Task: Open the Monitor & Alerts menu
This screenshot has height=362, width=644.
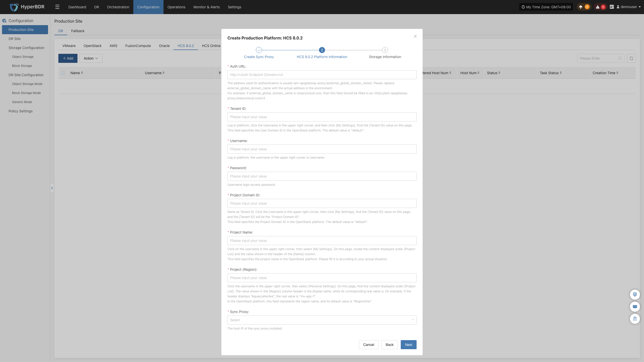Action: 207,7
